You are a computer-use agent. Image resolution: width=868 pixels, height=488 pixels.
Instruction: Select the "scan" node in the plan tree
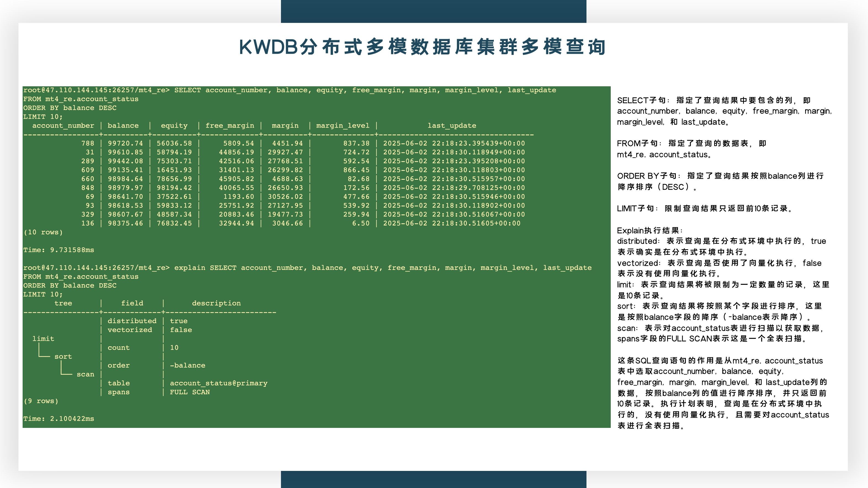pyautogui.click(x=85, y=374)
